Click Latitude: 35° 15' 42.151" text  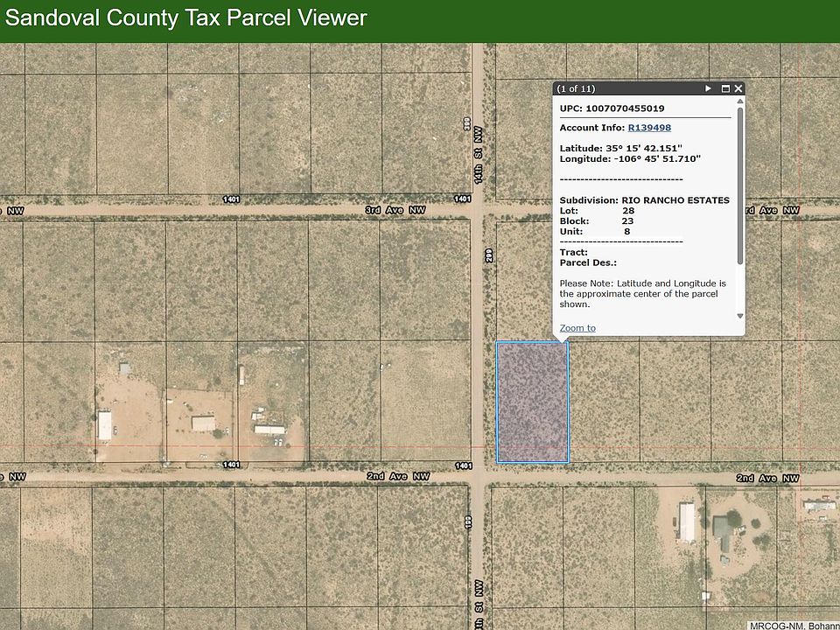coord(621,149)
